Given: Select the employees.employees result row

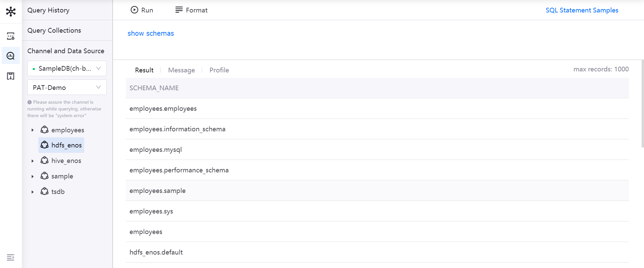Looking at the screenshot, I should [x=377, y=108].
